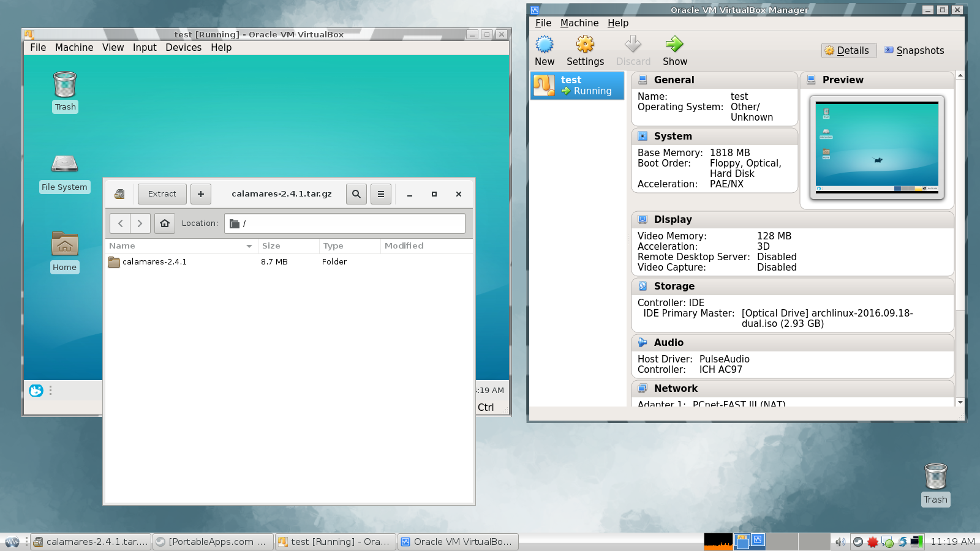Switch to the Oracle VM VirtualBox taskbar entry
980x551 pixels.
click(x=458, y=542)
